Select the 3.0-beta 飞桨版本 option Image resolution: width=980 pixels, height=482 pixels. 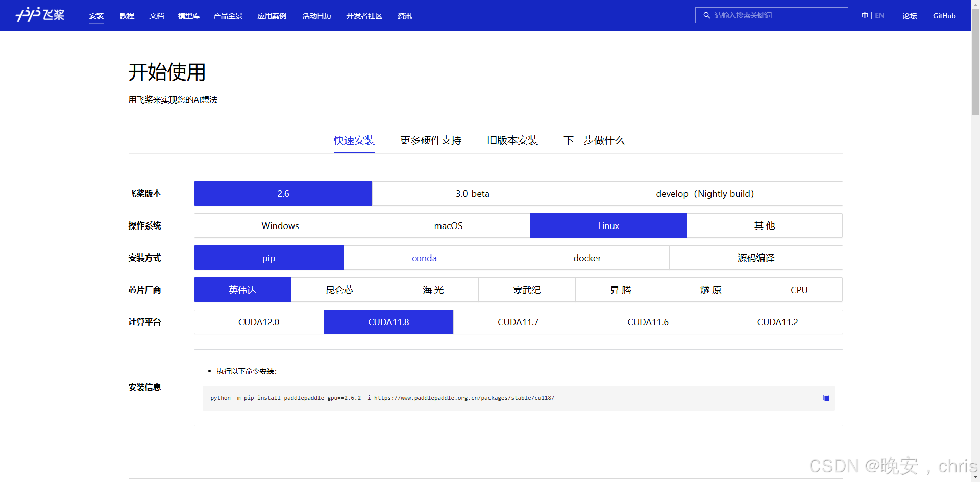click(x=472, y=193)
